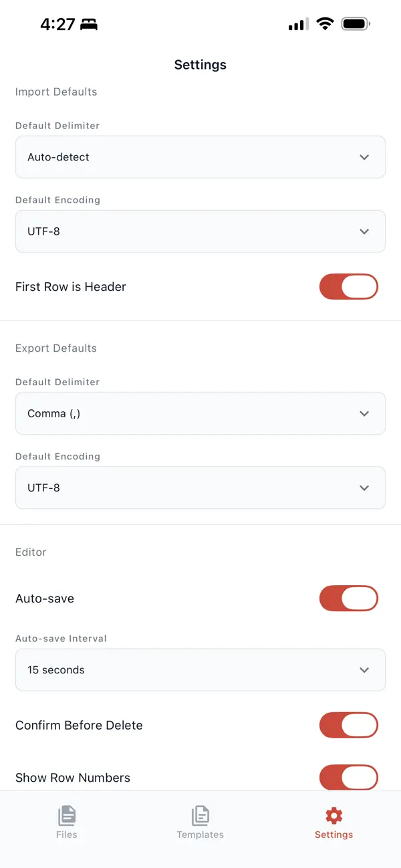Click the chevron on the Auto-detect delimiter field
The image size is (401, 868).
(x=365, y=157)
